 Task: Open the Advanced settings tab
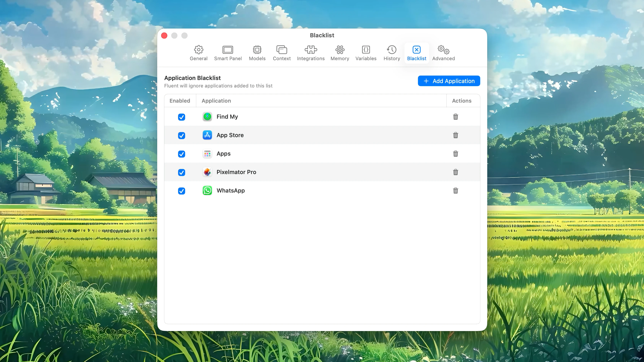click(x=443, y=53)
